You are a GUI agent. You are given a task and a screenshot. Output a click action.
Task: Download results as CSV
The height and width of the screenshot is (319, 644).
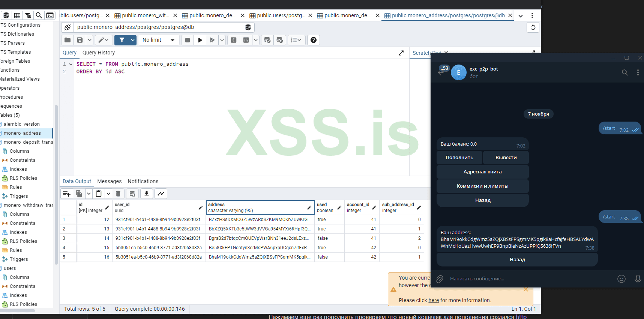tap(147, 194)
